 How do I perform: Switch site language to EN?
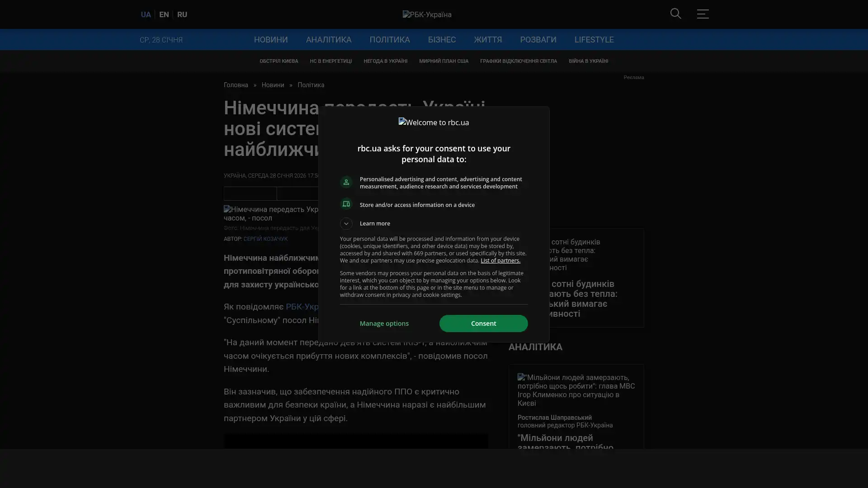tap(164, 14)
